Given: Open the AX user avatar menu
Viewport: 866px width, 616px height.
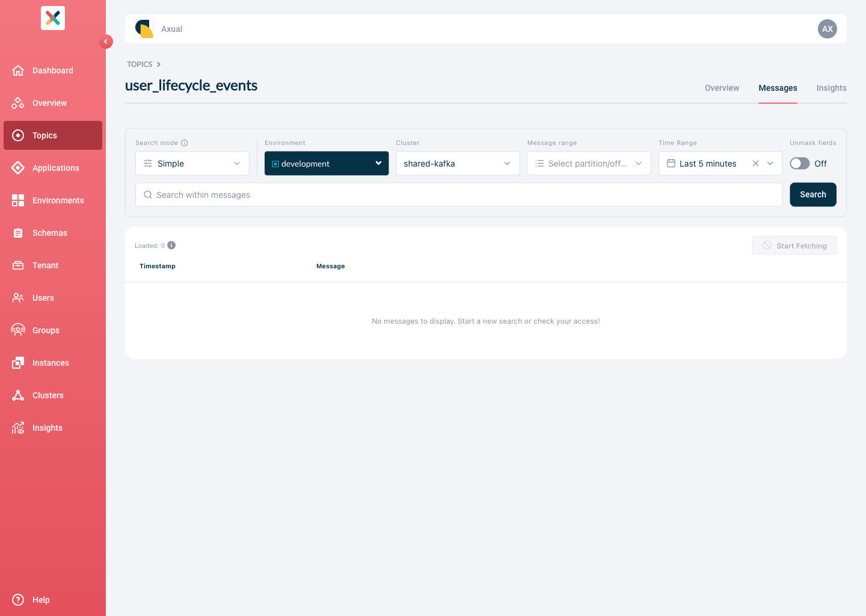Looking at the screenshot, I should (x=828, y=29).
